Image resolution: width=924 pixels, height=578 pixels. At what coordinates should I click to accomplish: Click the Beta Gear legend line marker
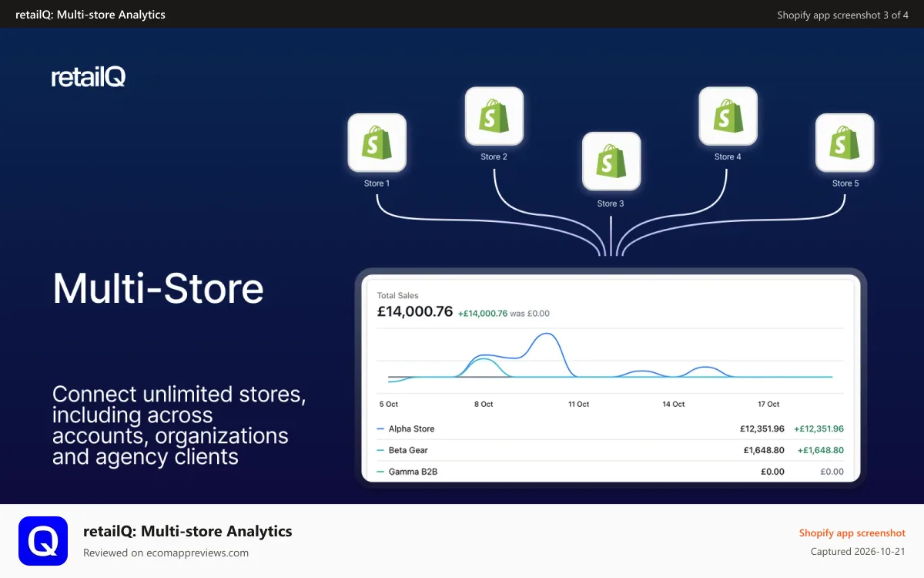click(x=380, y=450)
